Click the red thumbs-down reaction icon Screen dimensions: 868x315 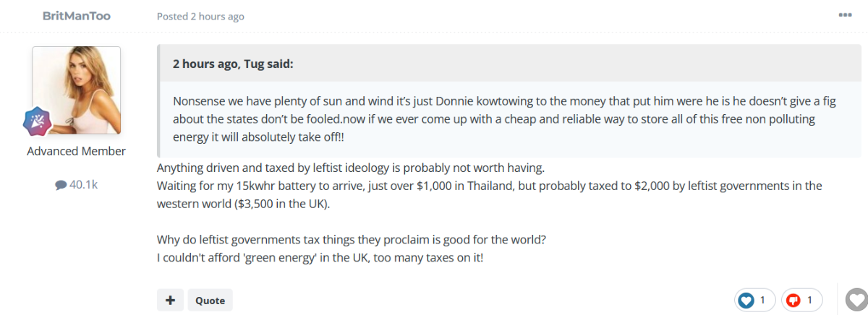793,300
